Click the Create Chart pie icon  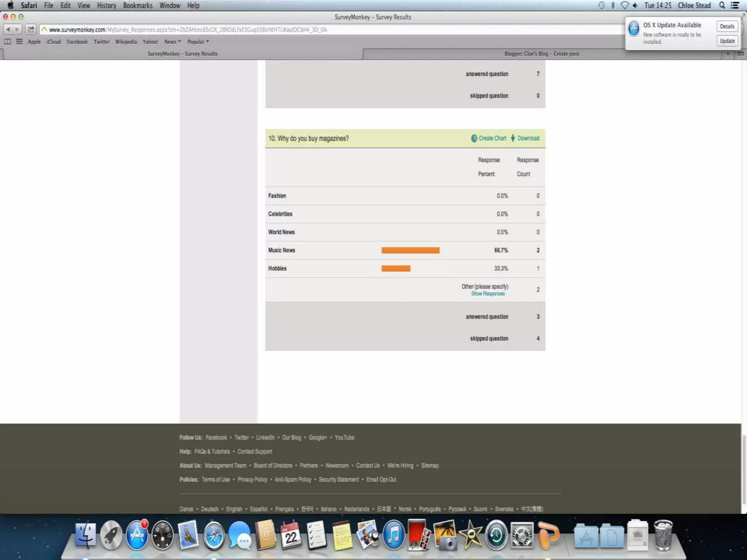pos(474,138)
